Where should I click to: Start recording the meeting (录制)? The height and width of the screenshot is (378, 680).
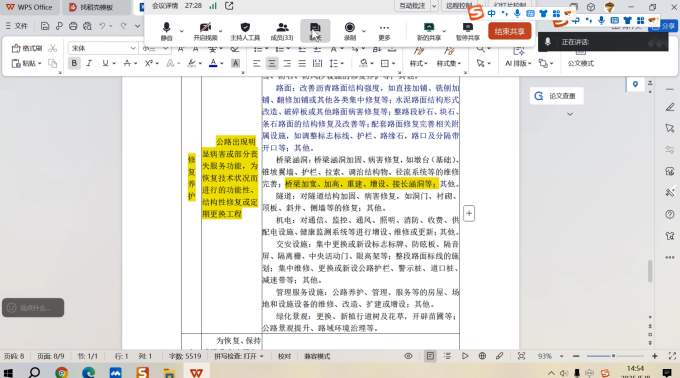(350, 31)
